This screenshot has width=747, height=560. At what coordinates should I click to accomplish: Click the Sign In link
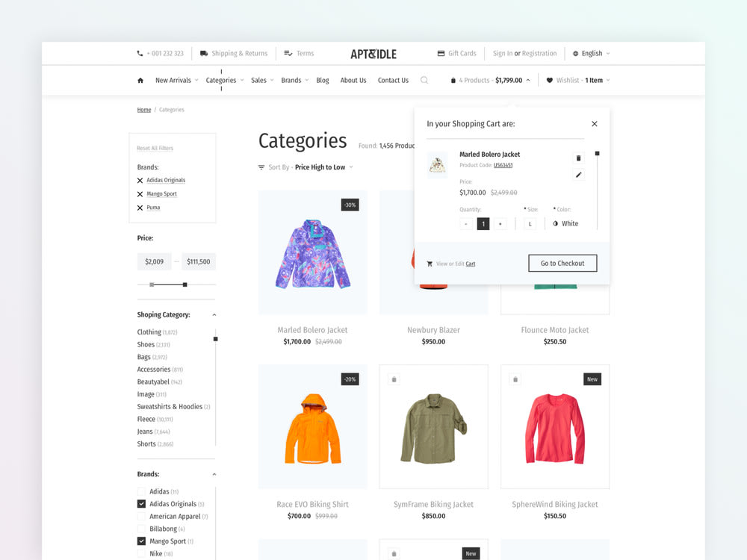(503, 53)
